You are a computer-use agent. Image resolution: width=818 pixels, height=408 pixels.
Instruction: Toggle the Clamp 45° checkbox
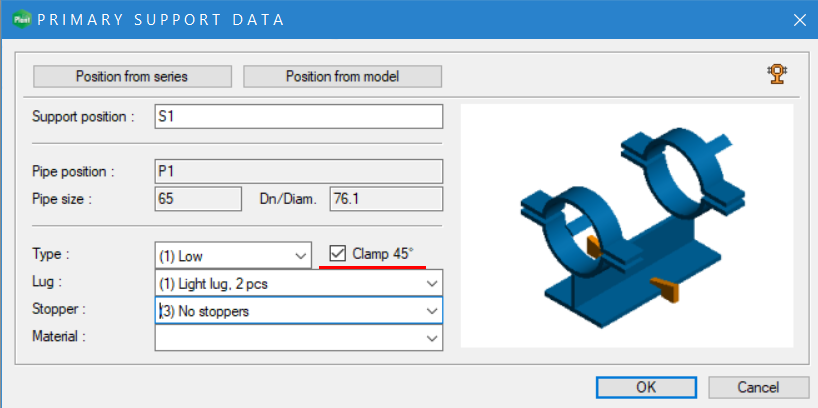click(338, 254)
